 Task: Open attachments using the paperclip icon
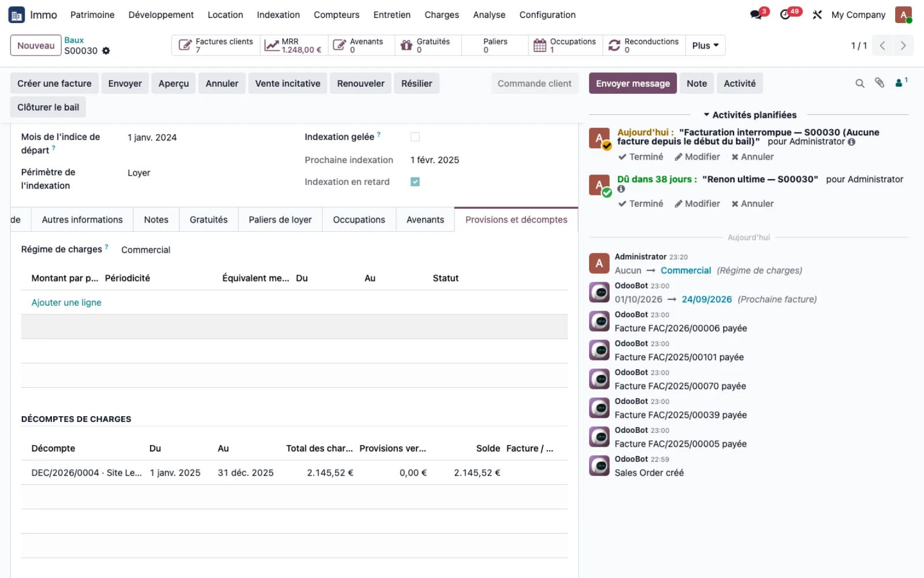pyautogui.click(x=880, y=83)
